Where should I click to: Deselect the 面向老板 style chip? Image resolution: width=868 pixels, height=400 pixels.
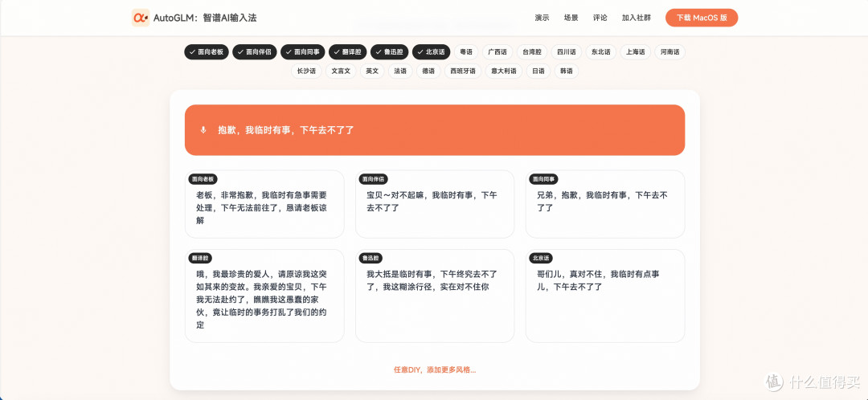tap(207, 52)
